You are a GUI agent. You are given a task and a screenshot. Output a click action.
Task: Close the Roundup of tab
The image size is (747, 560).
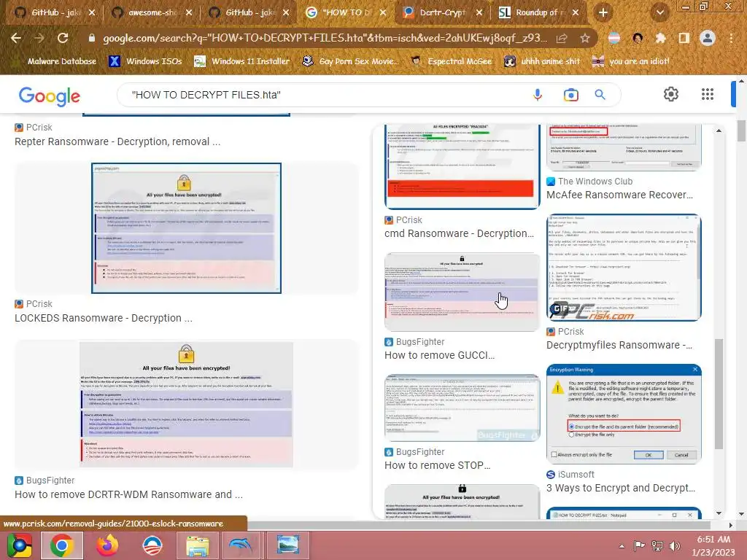point(575,12)
